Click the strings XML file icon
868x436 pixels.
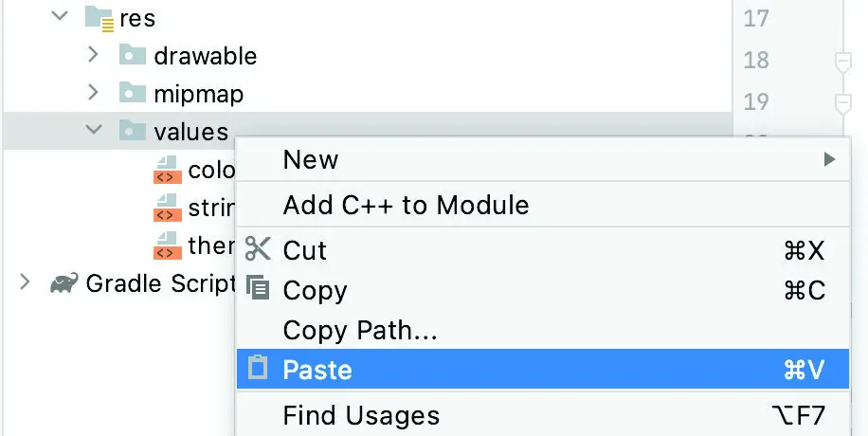coord(167,208)
